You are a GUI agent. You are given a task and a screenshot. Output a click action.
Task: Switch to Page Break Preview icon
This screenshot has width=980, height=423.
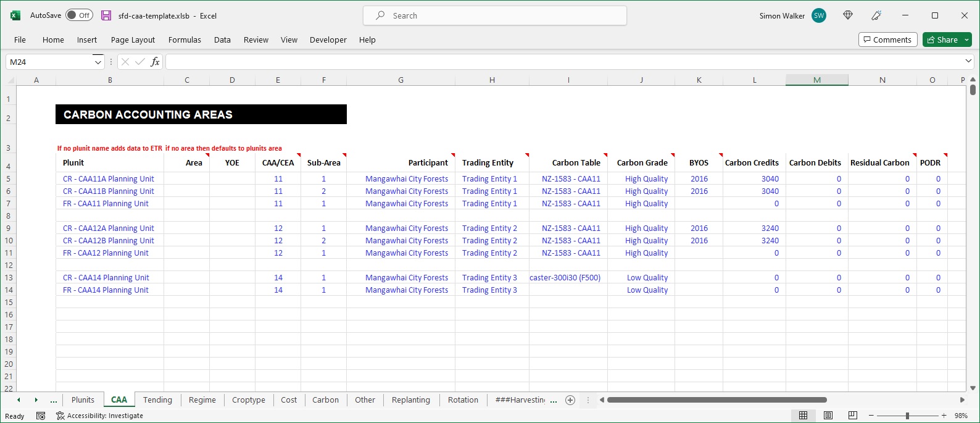pos(853,416)
